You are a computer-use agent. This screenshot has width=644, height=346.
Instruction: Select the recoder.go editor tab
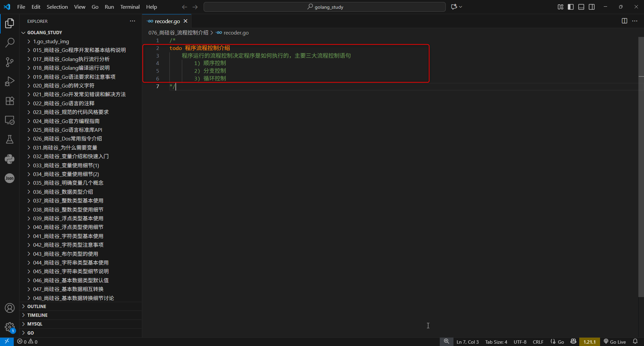click(167, 21)
